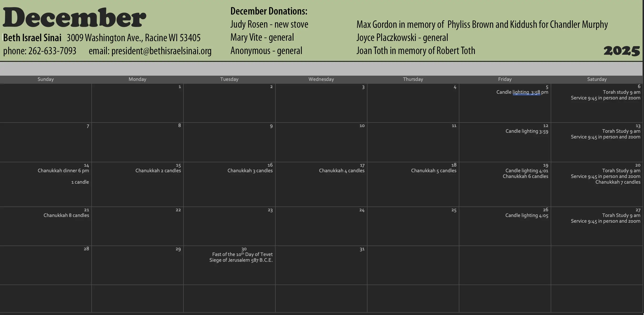Click the December month title

pos(74,18)
